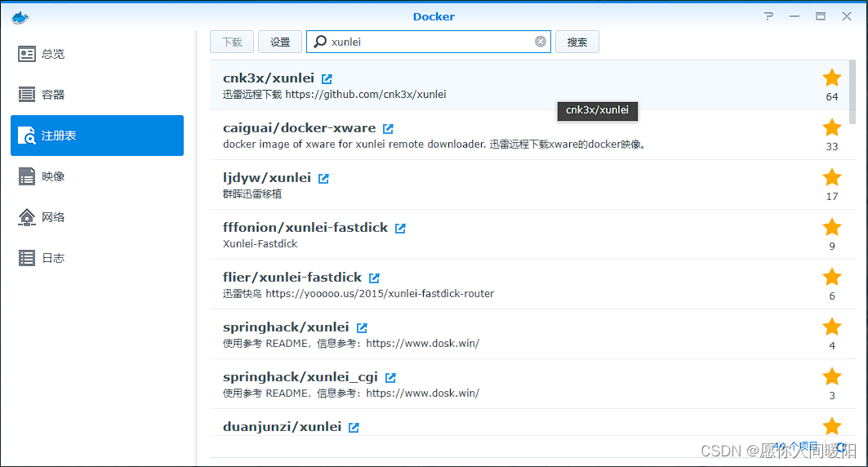Click the 设置 settings button
This screenshot has height=467, width=868.
(280, 42)
